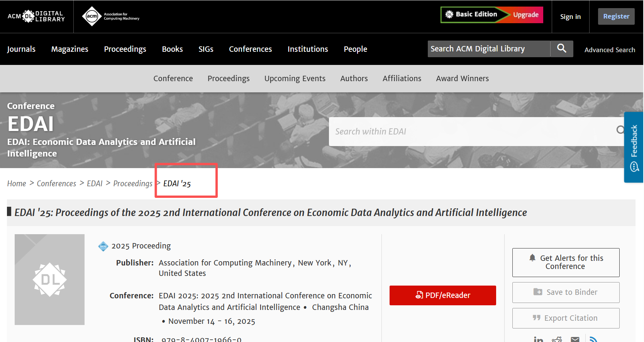Follow the Advanced Search link

click(x=609, y=50)
